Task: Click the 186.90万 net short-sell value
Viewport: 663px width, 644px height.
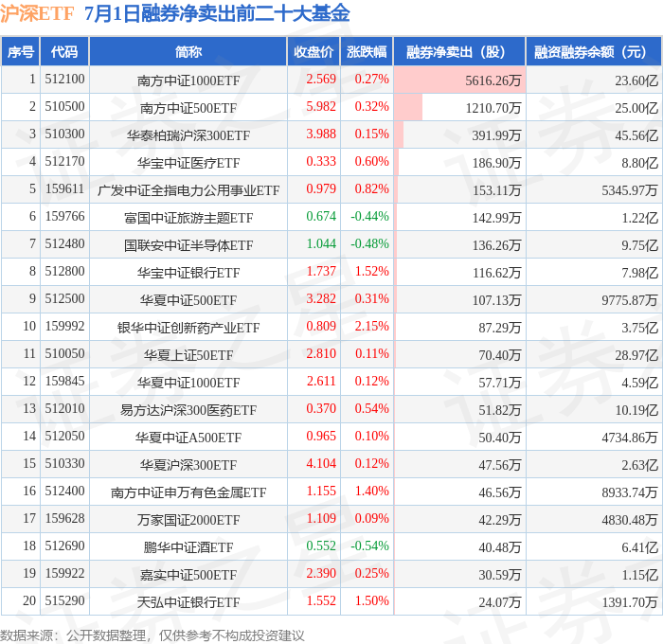Action: (496, 163)
